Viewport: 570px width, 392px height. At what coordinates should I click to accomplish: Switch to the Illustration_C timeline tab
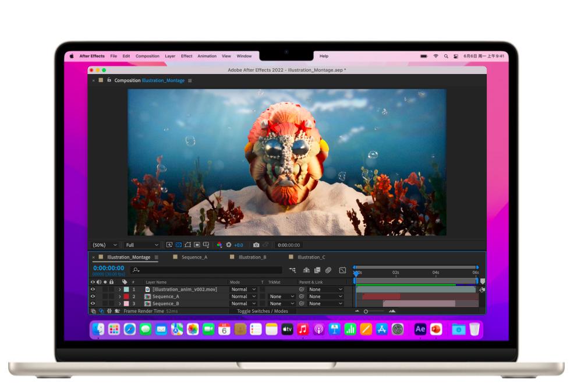point(311,257)
